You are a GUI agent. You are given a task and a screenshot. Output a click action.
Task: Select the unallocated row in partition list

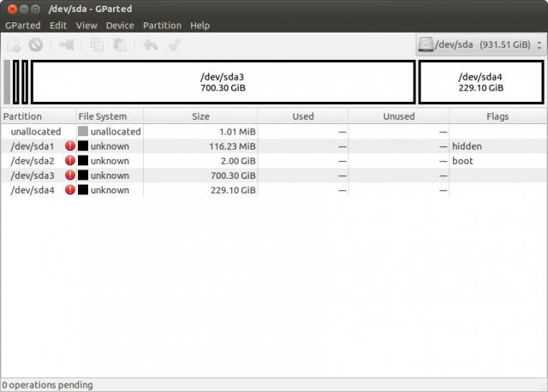point(34,132)
